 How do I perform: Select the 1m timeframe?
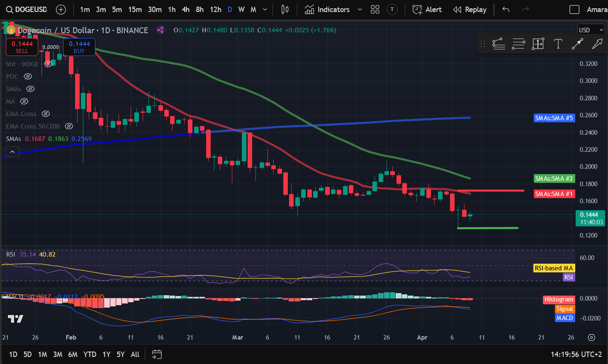85,10
